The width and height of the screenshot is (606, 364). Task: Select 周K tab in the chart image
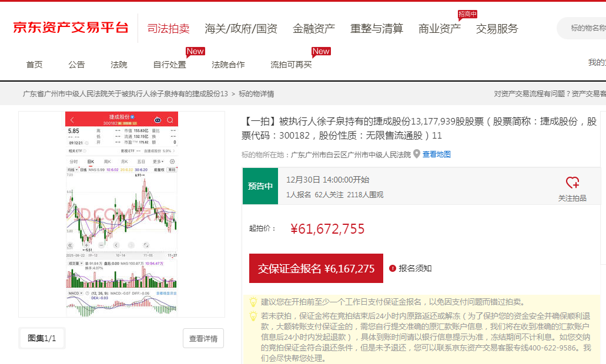pos(107,161)
